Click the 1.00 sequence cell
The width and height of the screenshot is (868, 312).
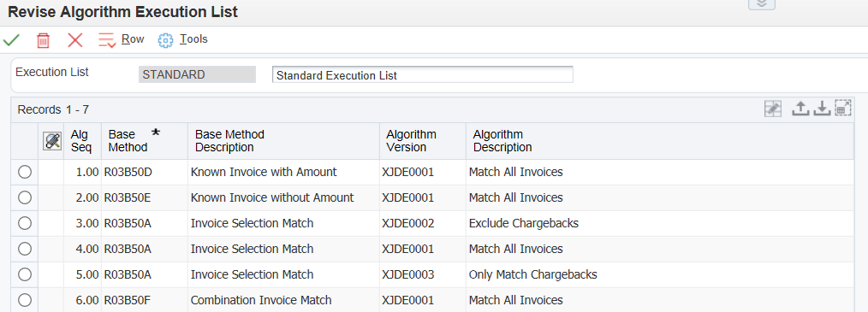coord(82,172)
